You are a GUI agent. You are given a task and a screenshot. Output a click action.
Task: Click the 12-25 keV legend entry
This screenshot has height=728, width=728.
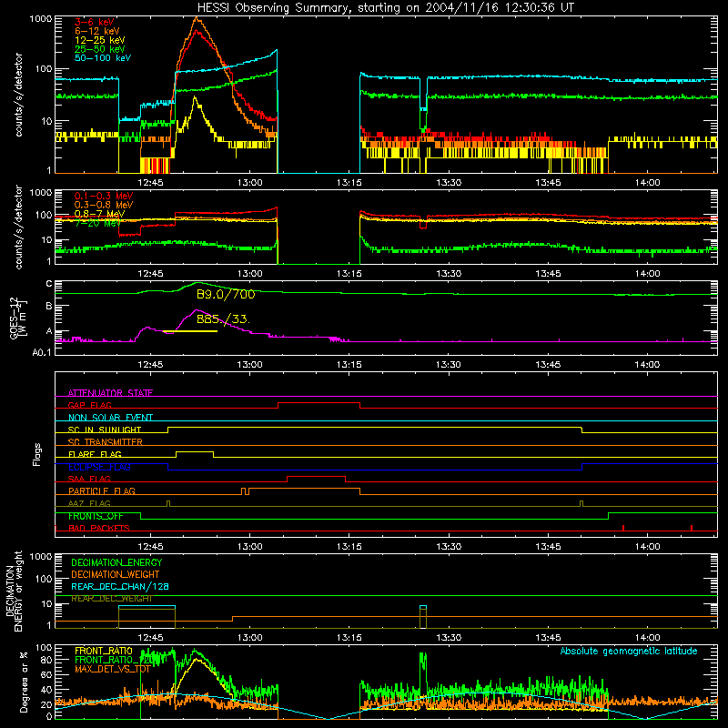(100, 40)
